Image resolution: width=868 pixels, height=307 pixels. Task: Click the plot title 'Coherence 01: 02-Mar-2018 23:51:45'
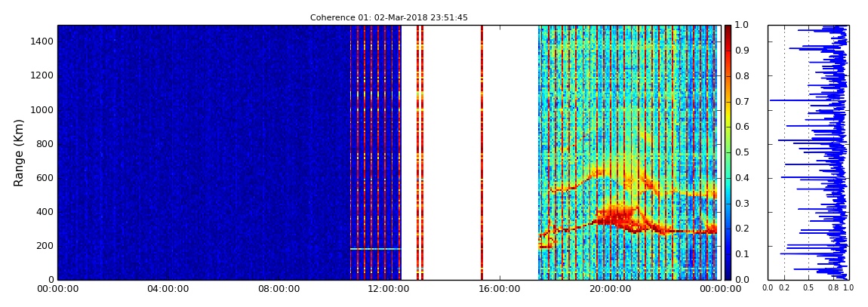click(389, 17)
